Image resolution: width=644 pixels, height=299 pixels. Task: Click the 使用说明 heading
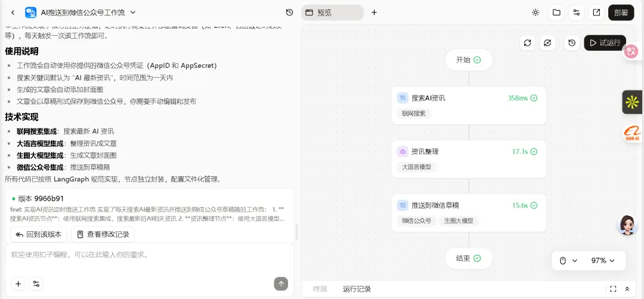point(22,51)
